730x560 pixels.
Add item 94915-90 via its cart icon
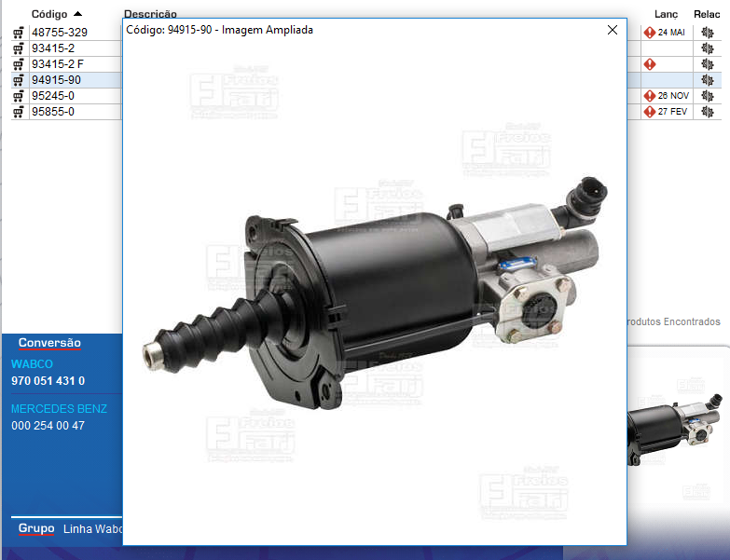pyautogui.click(x=18, y=80)
